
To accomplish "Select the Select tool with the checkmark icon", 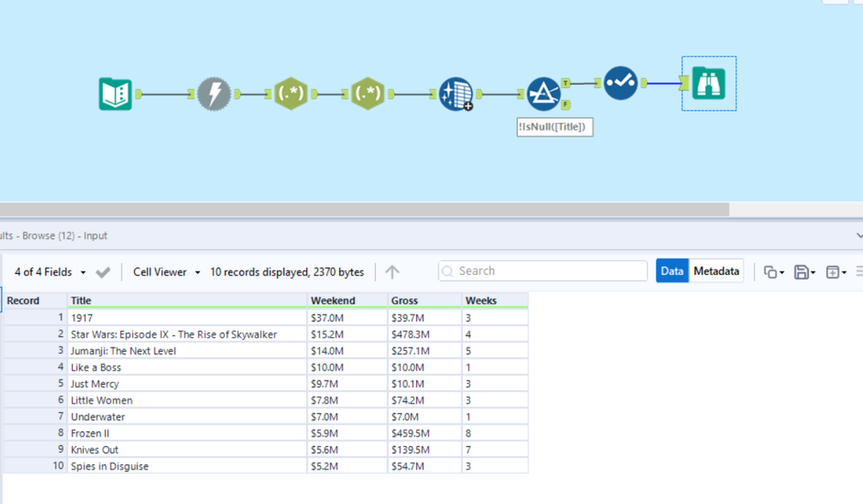I will point(621,84).
